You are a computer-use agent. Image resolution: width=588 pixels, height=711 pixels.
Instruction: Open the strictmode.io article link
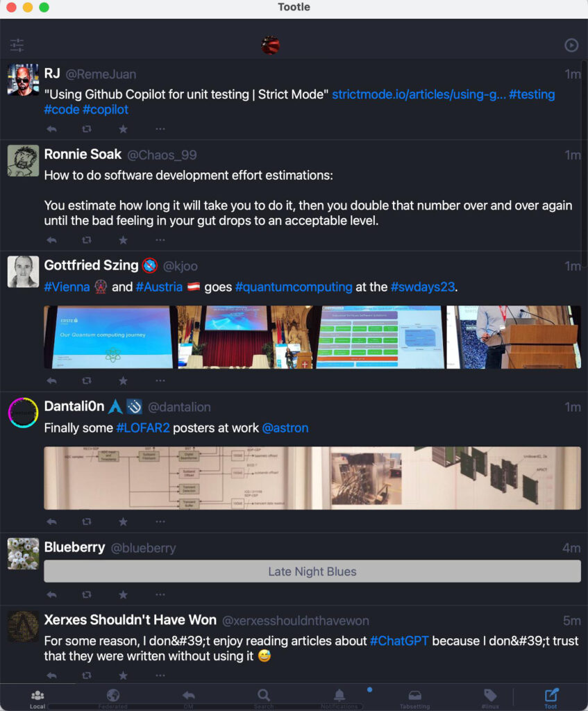(x=419, y=94)
